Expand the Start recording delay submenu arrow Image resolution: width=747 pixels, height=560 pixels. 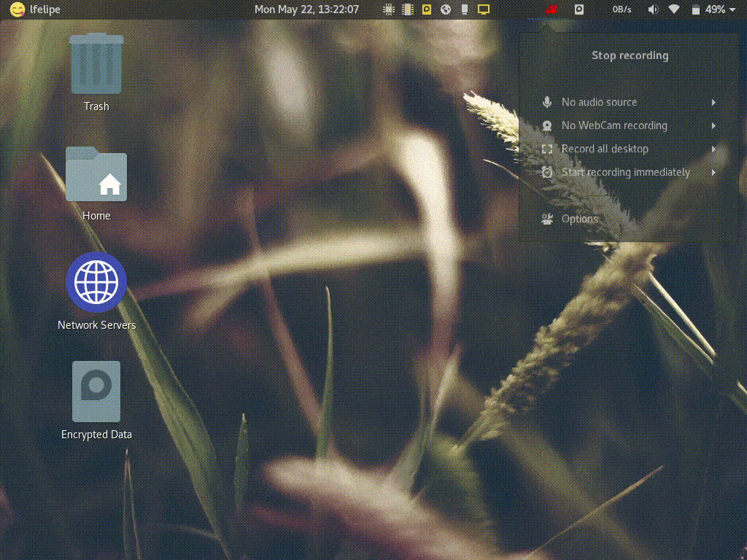pos(713,172)
